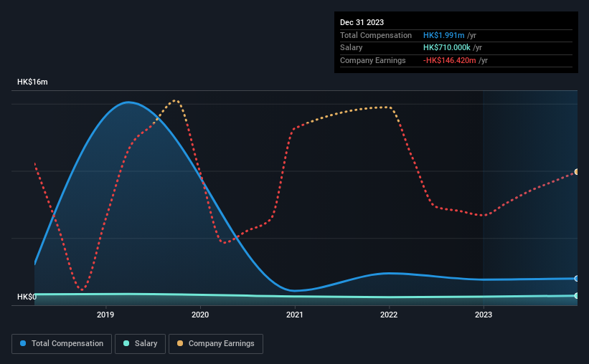Click the teal Salary legend dot
The image size is (589, 364).
point(126,343)
